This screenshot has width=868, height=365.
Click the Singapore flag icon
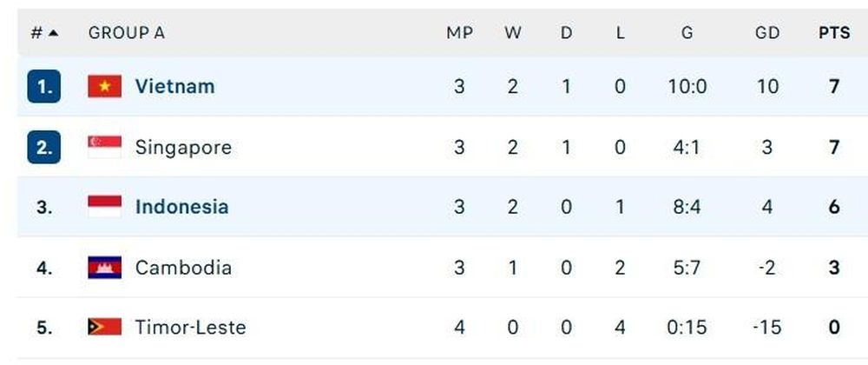[105, 148]
